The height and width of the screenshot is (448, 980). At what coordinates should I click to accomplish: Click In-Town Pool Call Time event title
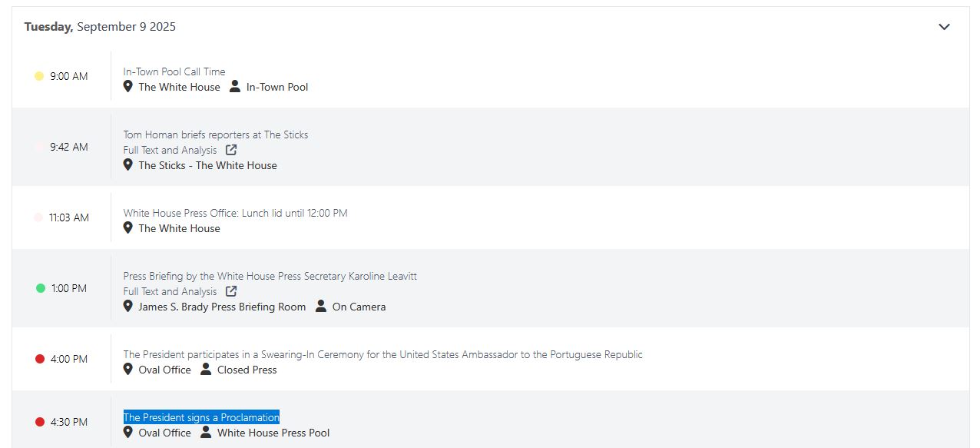pos(174,71)
